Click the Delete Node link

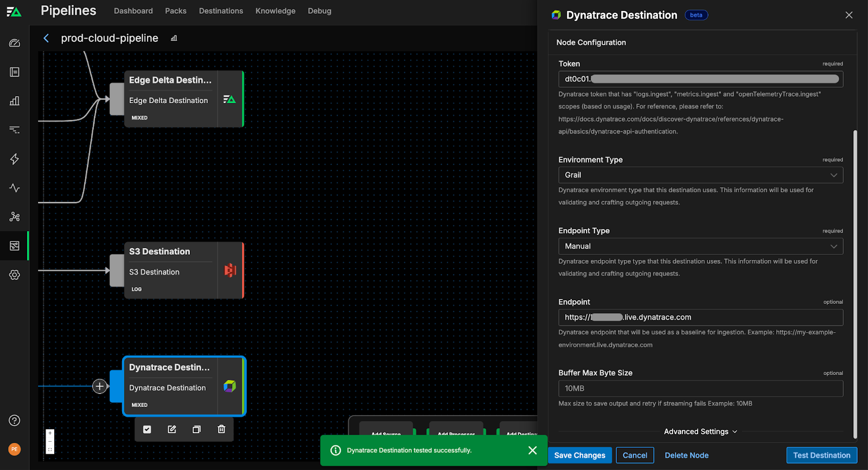[x=686, y=455]
